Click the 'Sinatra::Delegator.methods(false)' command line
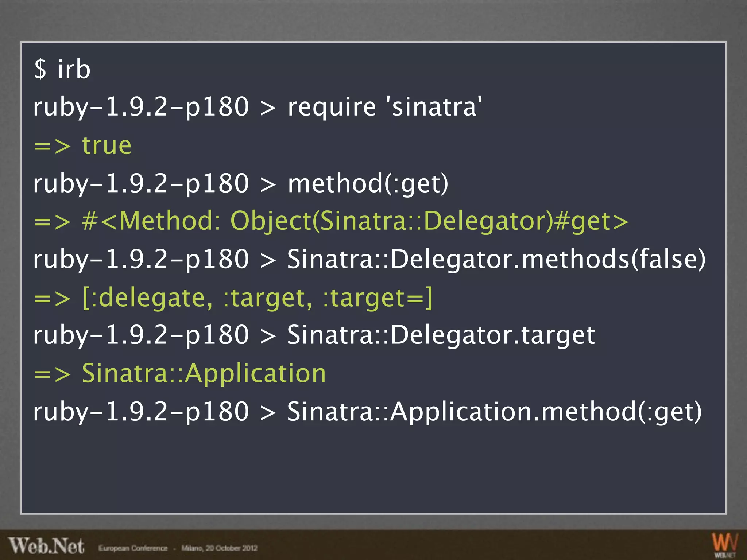747x560 pixels. coord(369,259)
